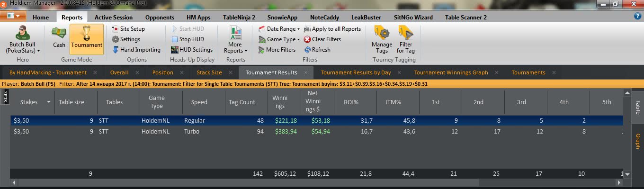Click the Refresh filters icon
Viewport: 644px width, 189px height.
pyautogui.click(x=307, y=50)
